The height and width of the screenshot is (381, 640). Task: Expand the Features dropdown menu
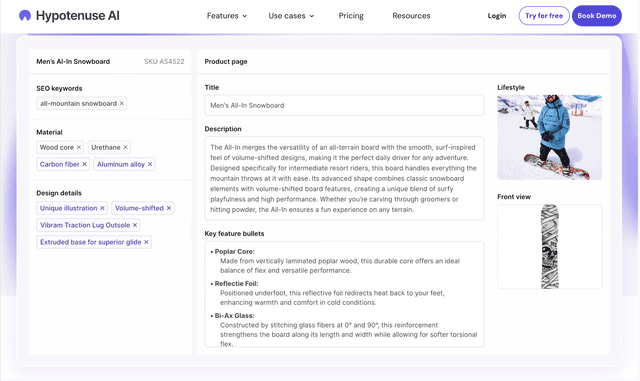[x=227, y=16]
